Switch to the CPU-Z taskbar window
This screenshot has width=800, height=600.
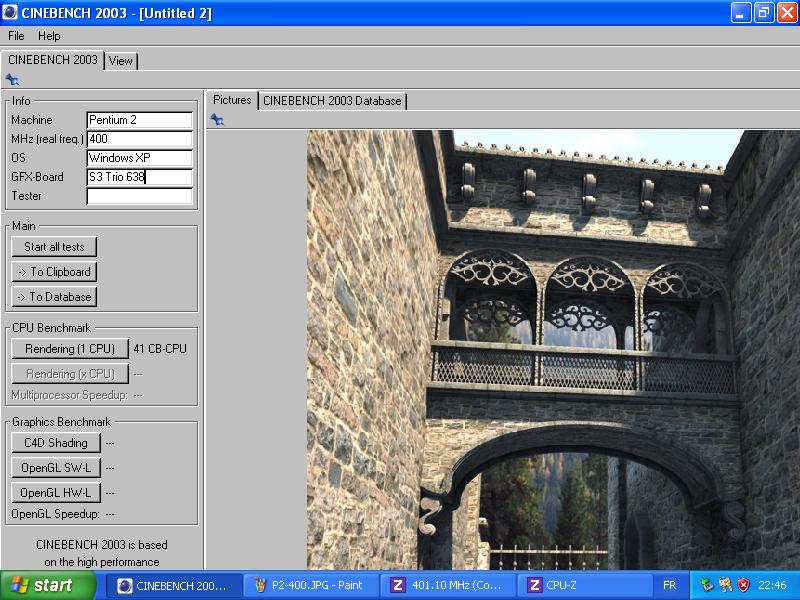584,586
